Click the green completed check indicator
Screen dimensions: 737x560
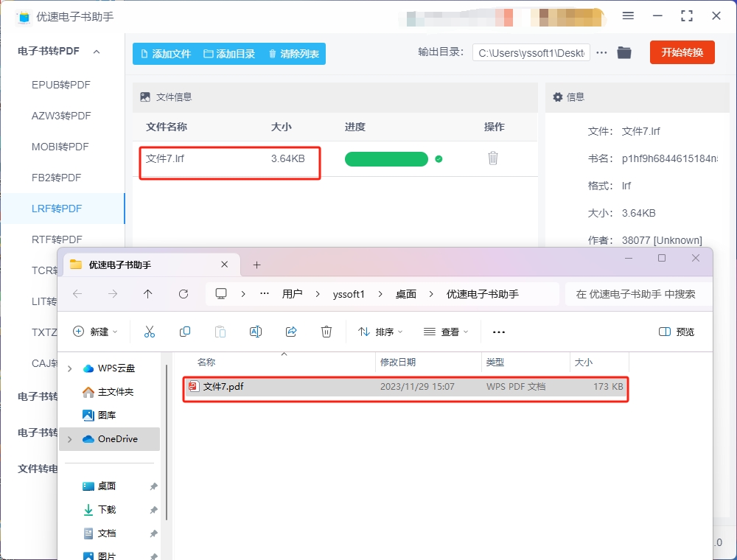[x=439, y=159]
